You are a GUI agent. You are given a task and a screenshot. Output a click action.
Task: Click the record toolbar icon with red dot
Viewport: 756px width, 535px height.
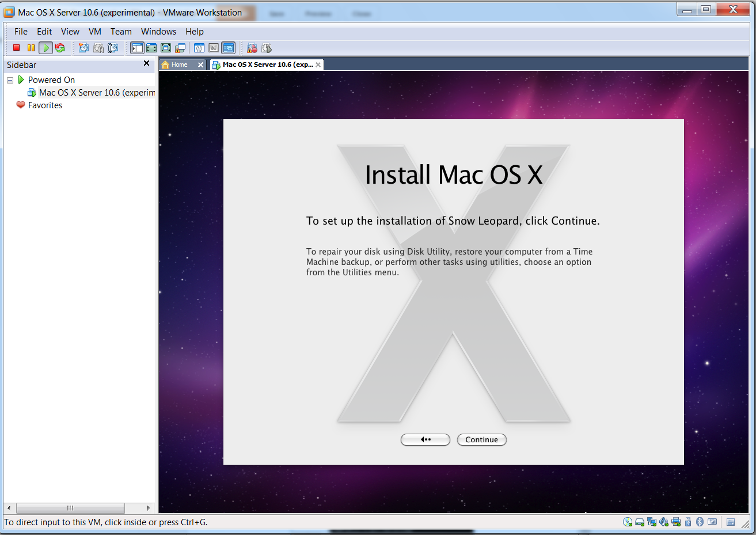(252, 48)
